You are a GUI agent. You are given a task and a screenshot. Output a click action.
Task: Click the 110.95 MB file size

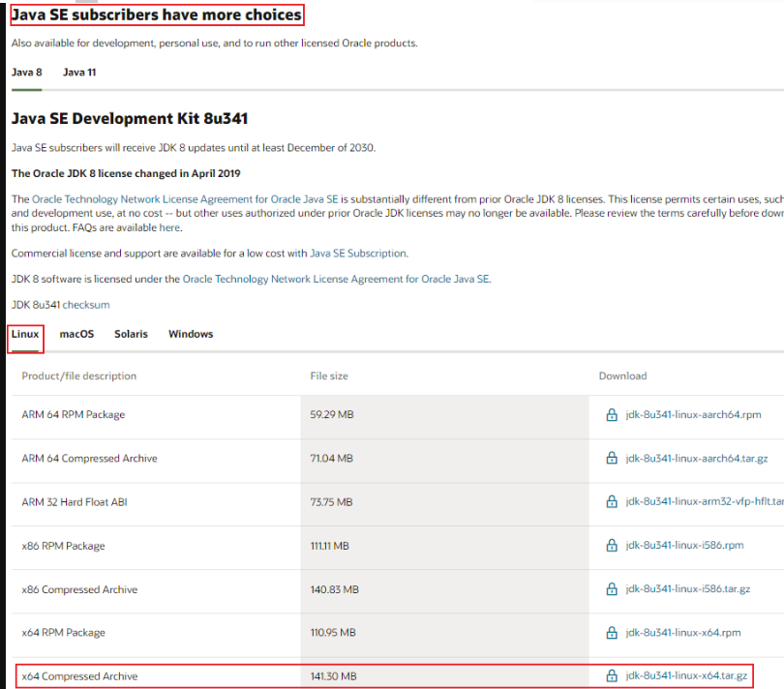[x=333, y=633]
